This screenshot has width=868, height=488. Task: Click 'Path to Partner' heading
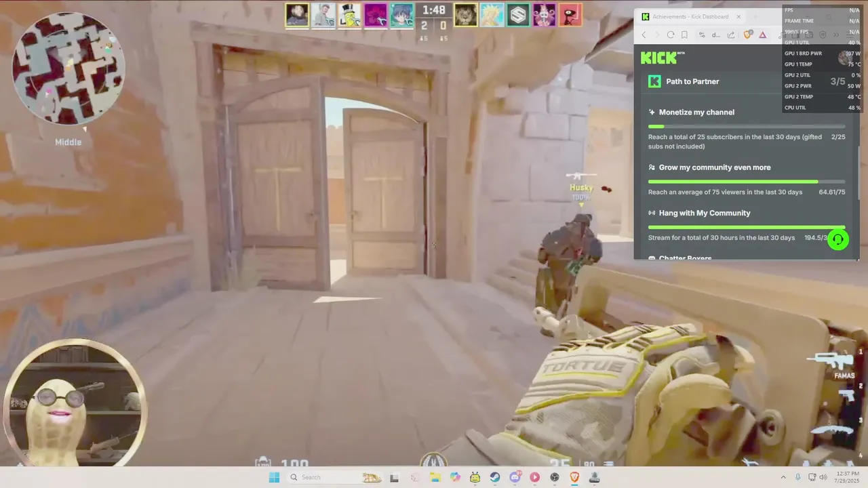click(692, 81)
